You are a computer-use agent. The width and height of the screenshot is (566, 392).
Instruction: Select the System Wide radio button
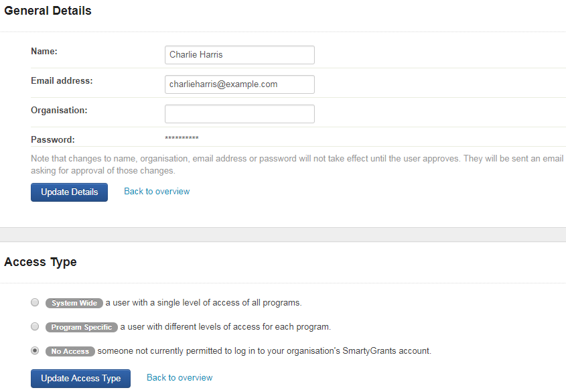click(35, 303)
